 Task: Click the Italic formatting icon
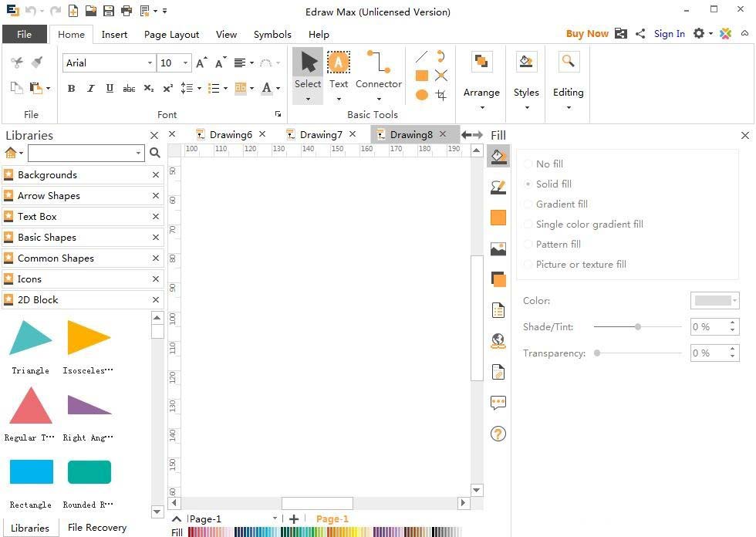[x=91, y=88]
